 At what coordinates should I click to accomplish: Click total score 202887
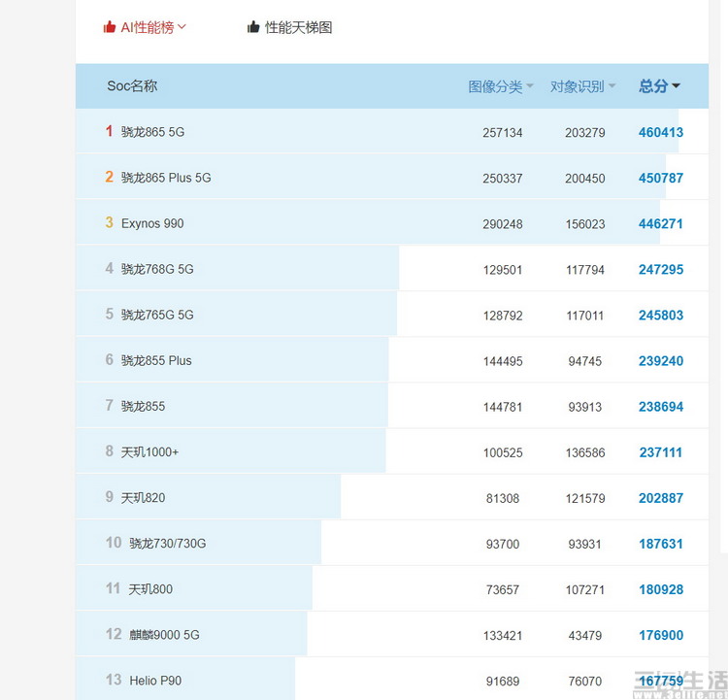coord(661,498)
